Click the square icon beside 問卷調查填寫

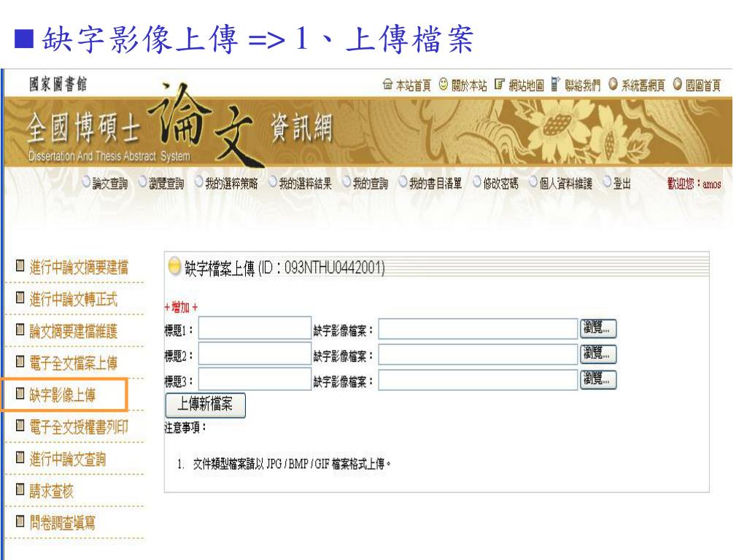click(x=20, y=521)
